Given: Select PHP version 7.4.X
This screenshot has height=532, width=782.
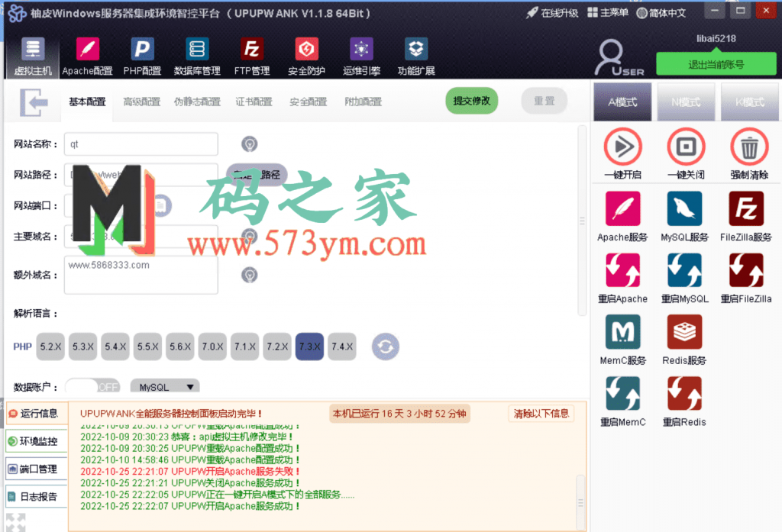Looking at the screenshot, I should tap(342, 347).
